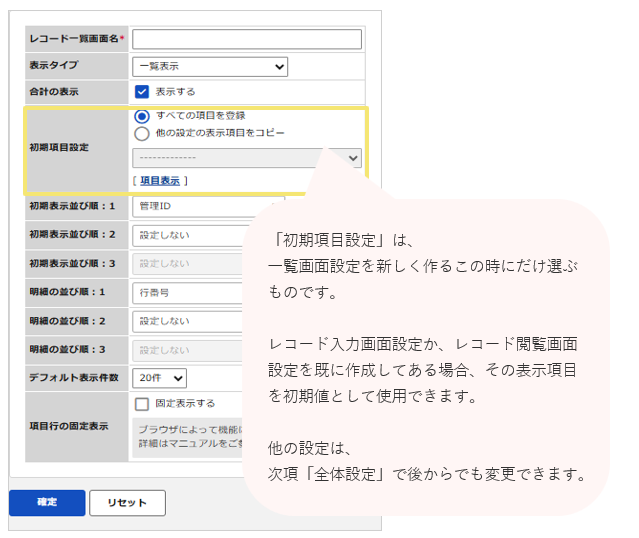Click the リセット button
The image size is (639, 538).
click(x=127, y=503)
